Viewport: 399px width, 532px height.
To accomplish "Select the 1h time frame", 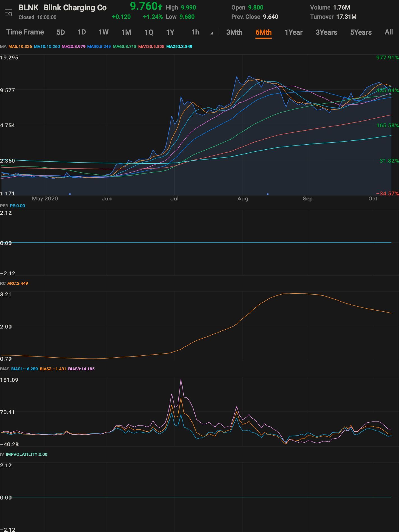I will 195,32.
